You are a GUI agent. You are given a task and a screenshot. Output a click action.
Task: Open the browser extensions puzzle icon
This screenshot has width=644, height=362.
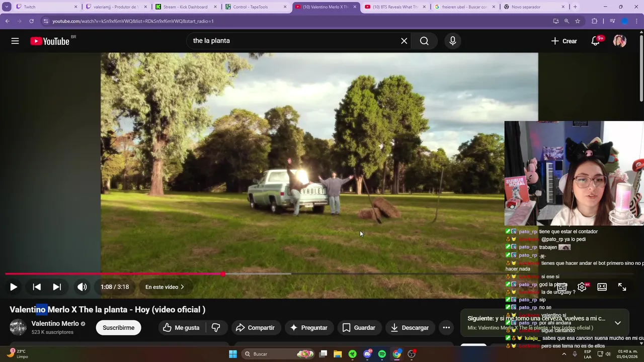[595, 21]
